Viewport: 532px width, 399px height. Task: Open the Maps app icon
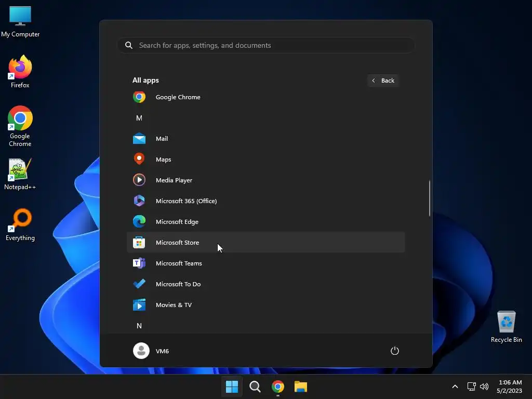coord(139,159)
